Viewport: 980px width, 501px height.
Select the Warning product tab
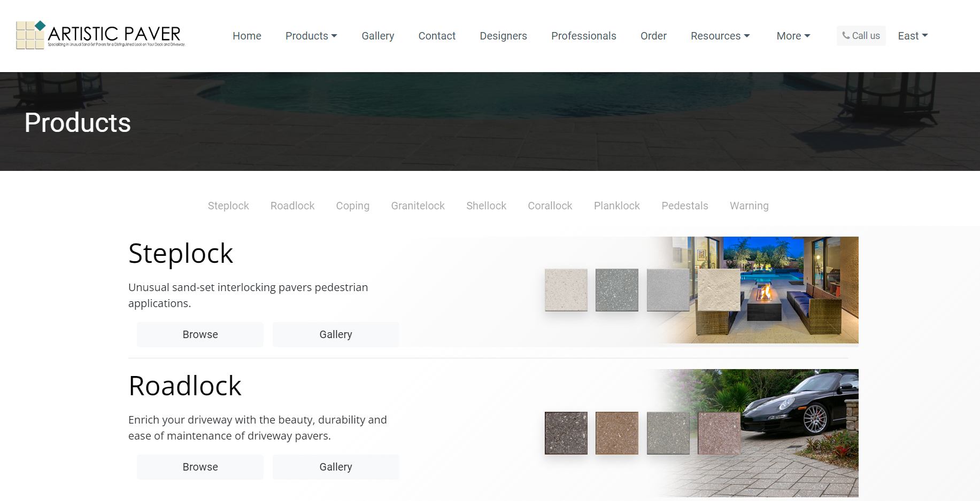click(748, 206)
